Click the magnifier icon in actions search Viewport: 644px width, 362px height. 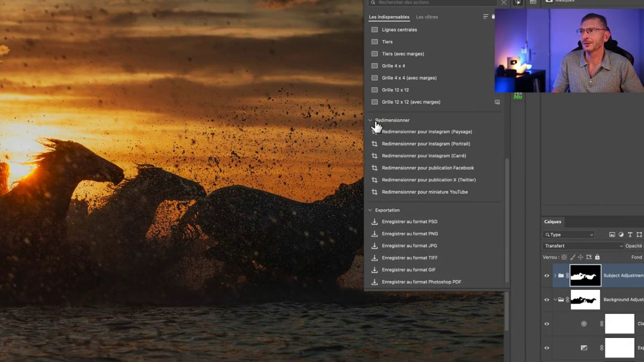point(372,3)
